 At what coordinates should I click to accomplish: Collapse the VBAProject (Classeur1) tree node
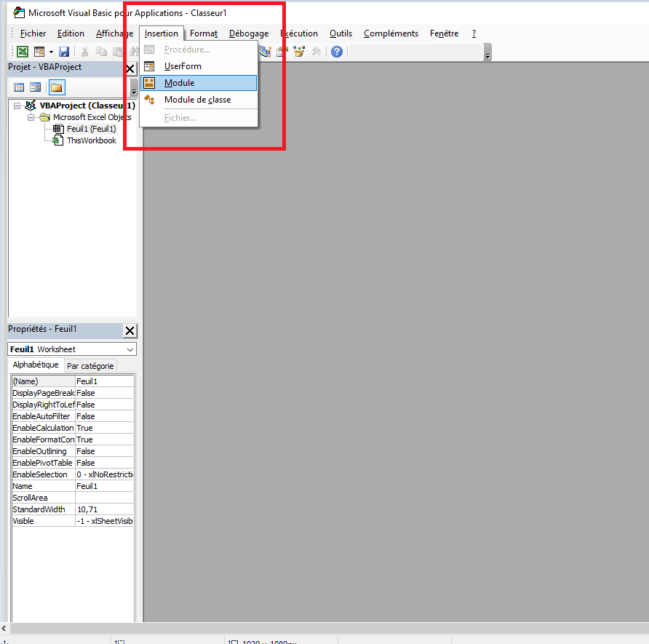pyautogui.click(x=18, y=106)
